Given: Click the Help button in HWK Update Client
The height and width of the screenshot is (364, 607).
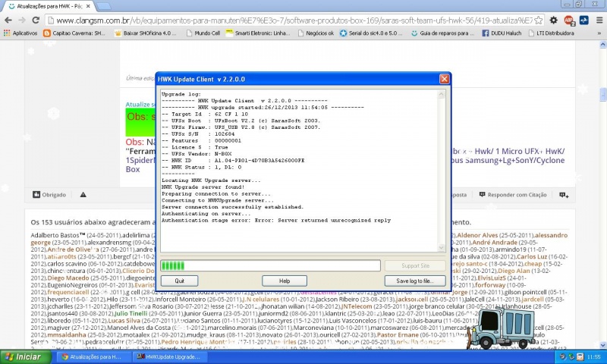Looking at the screenshot, I should point(285,281).
